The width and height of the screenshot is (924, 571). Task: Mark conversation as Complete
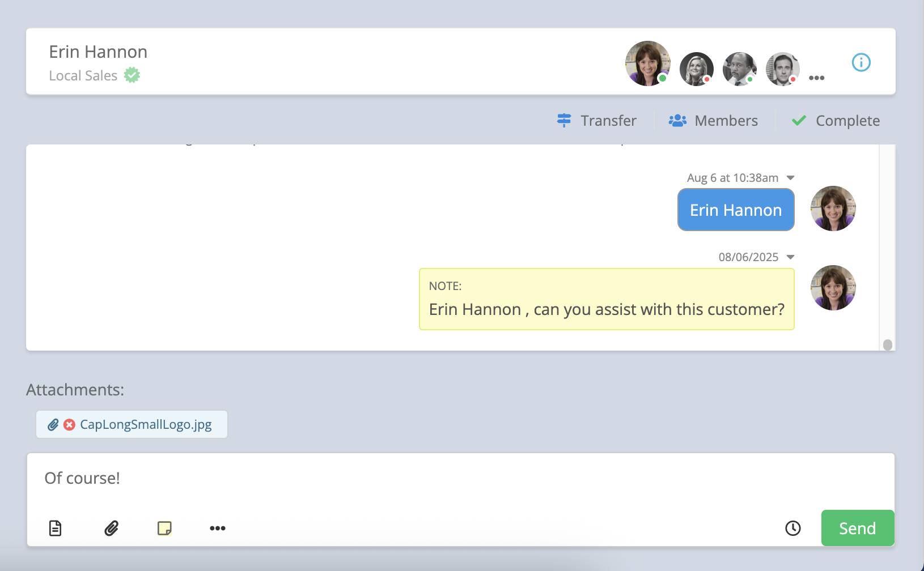[x=836, y=121]
